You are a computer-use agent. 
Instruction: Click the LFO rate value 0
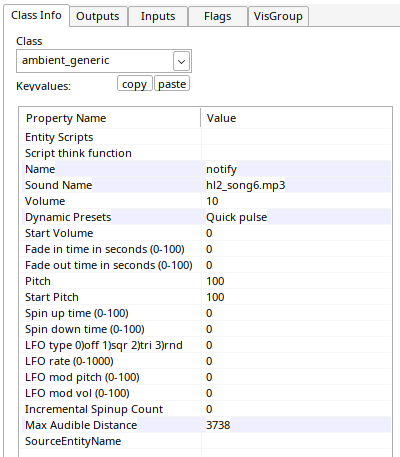[x=209, y=361]
